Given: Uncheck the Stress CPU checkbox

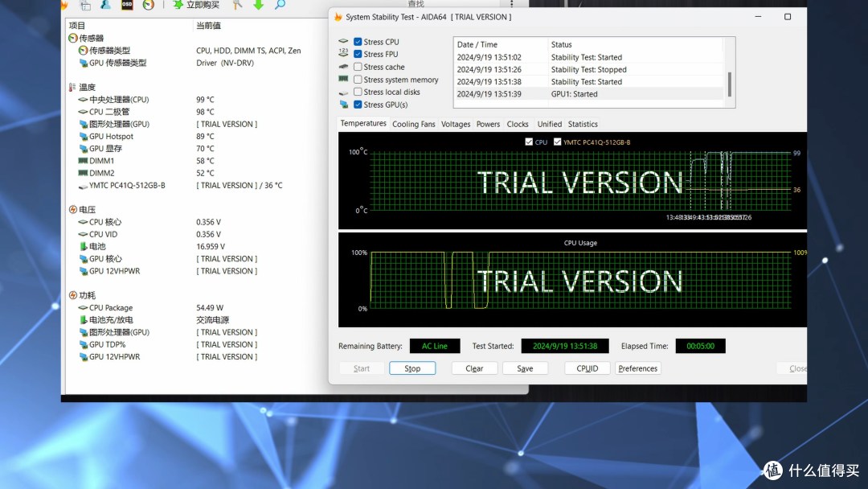Looking at the screenshot, I should [358, 42].
